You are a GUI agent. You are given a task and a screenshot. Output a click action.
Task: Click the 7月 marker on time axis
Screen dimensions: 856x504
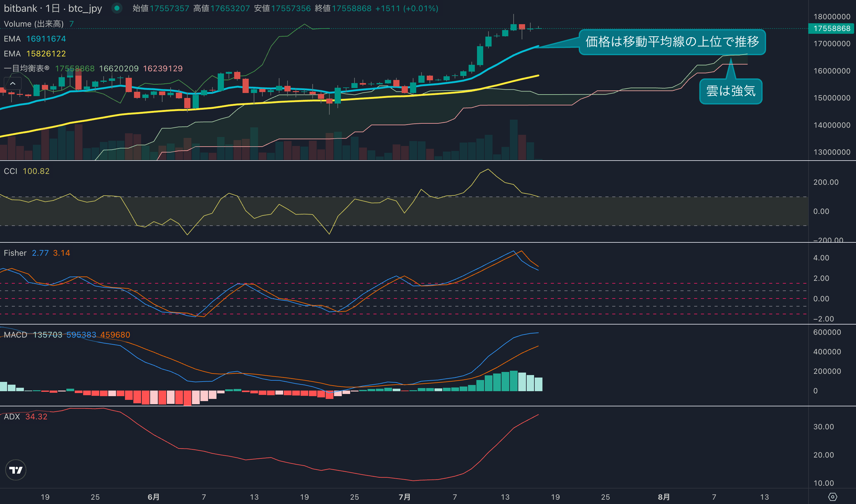(404, 497)
